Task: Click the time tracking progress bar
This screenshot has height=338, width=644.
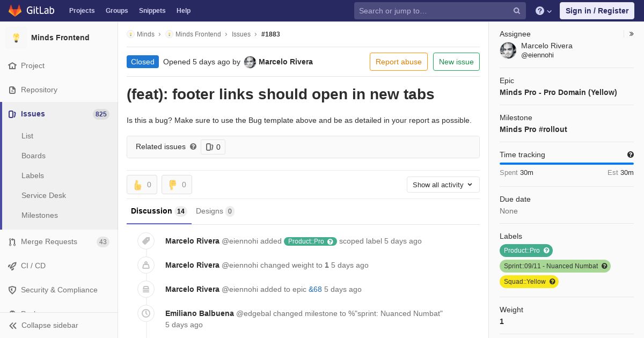Action: (567, 164)
